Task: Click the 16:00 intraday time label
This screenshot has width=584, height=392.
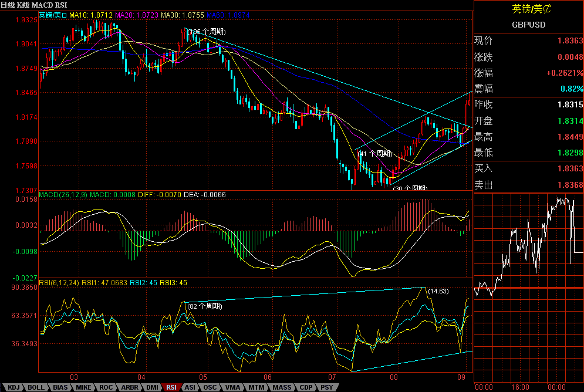Action: (520, 387)
